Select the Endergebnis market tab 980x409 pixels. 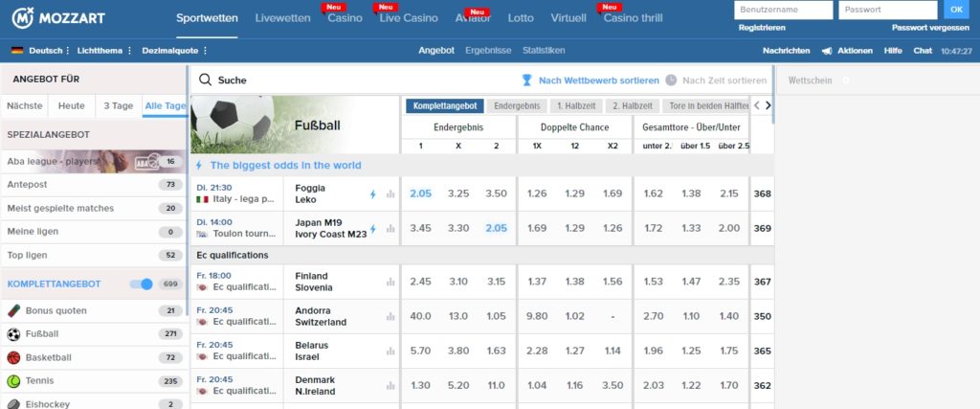coord(516,106)
